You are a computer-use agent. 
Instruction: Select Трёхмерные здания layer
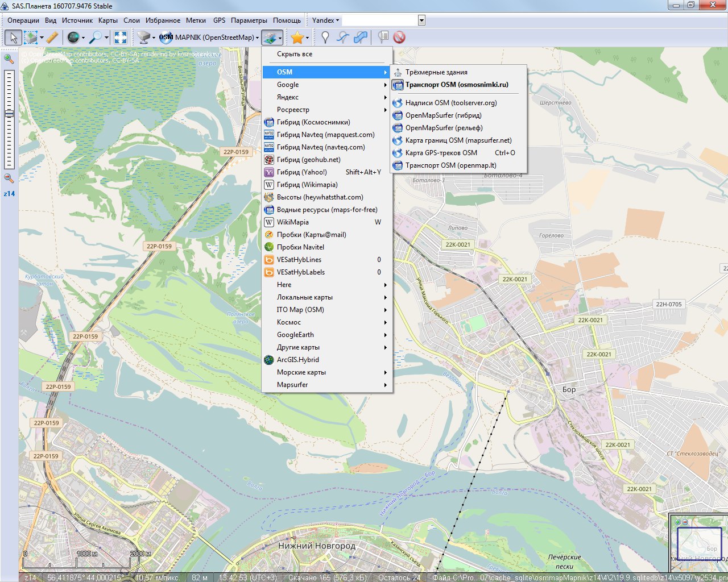(458, 72)
